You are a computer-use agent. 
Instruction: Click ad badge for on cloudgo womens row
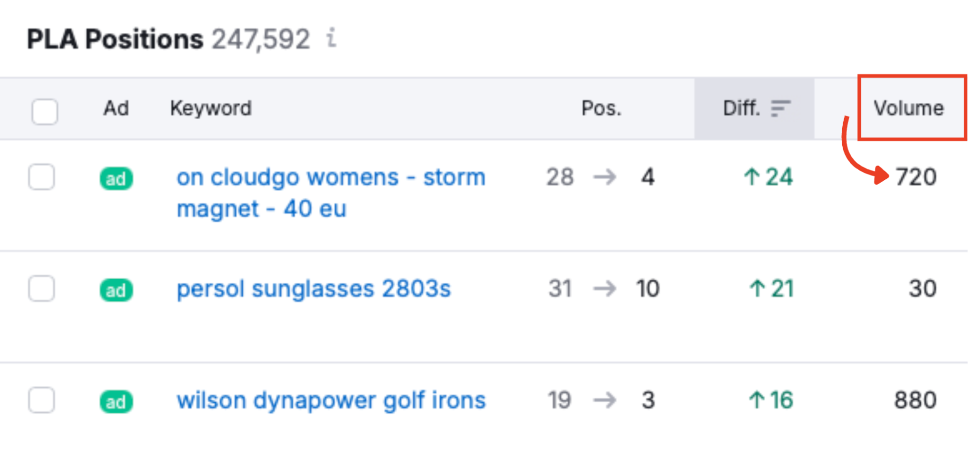116,179
